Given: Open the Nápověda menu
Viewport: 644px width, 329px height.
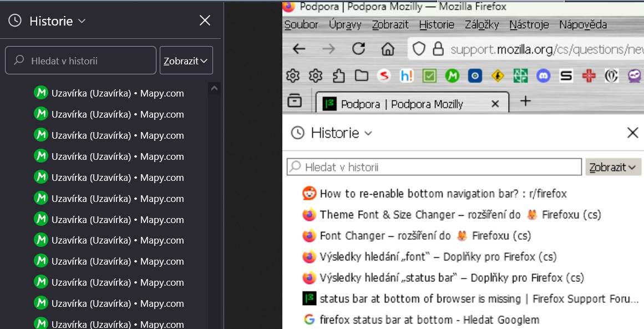Looking at the screenshot, I should (583, 24).
